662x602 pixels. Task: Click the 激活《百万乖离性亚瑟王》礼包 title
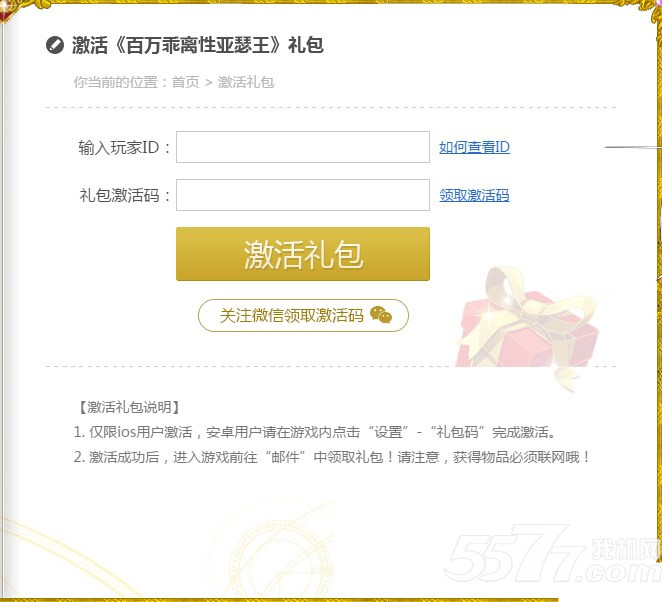(198, 45)
